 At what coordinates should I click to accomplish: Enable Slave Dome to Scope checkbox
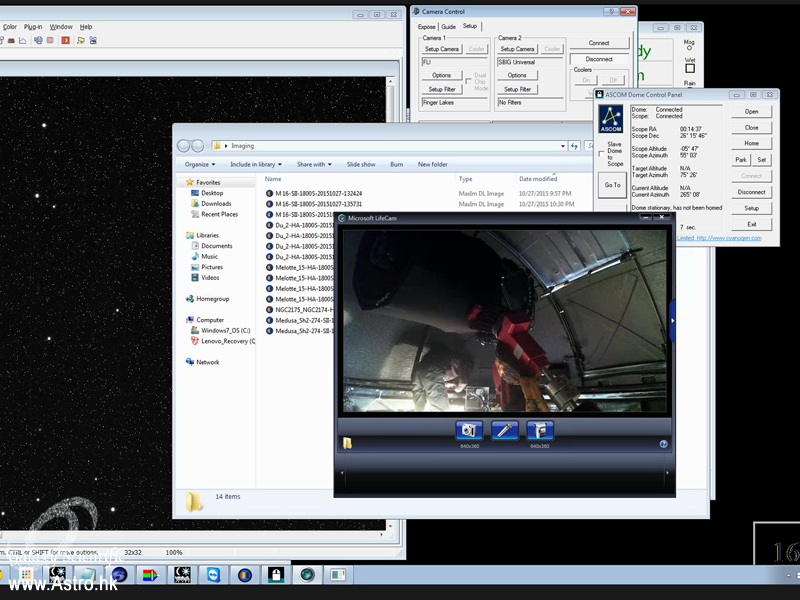coord(600,156)
